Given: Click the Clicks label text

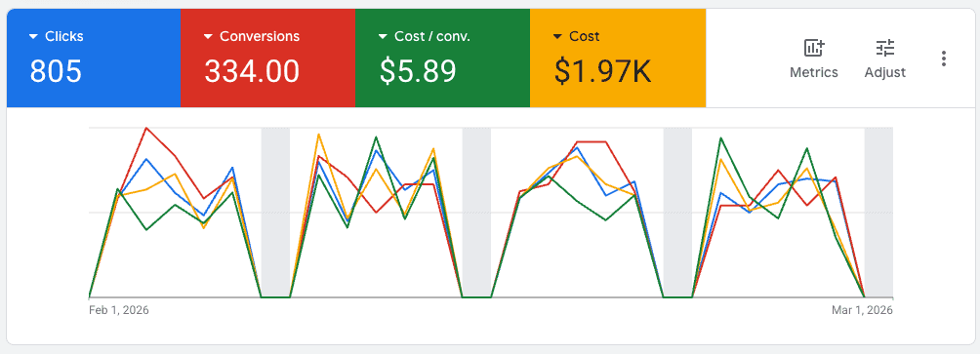Looking at the screenshot, I should (64, 36).
